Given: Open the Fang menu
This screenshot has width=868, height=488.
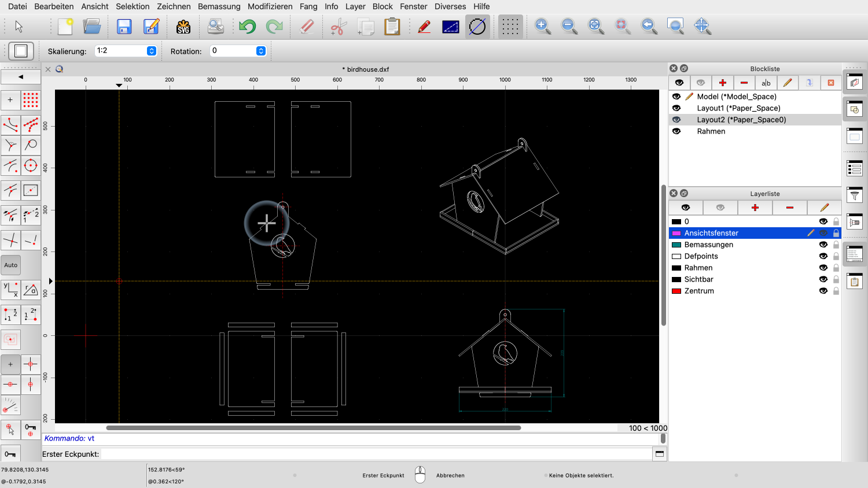Looking at the screenshot, I should click(x=308, y=6).
